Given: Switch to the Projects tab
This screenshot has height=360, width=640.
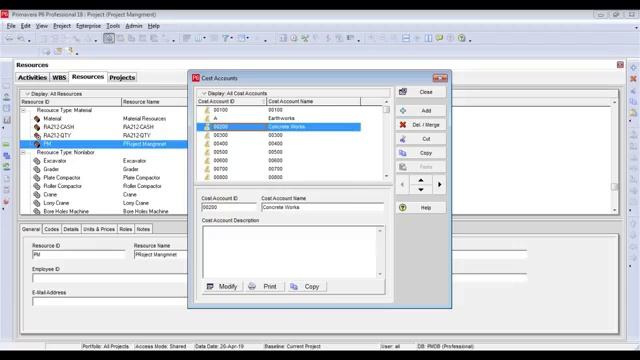Looking at the screenshot, I should tap(122, 78).
